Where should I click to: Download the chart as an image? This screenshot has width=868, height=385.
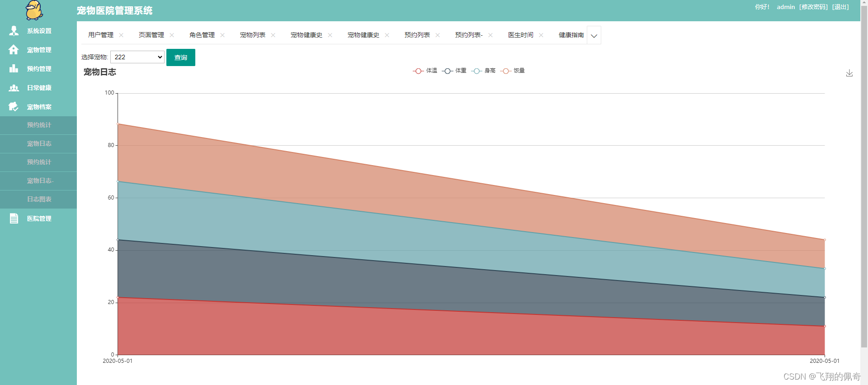849,73
